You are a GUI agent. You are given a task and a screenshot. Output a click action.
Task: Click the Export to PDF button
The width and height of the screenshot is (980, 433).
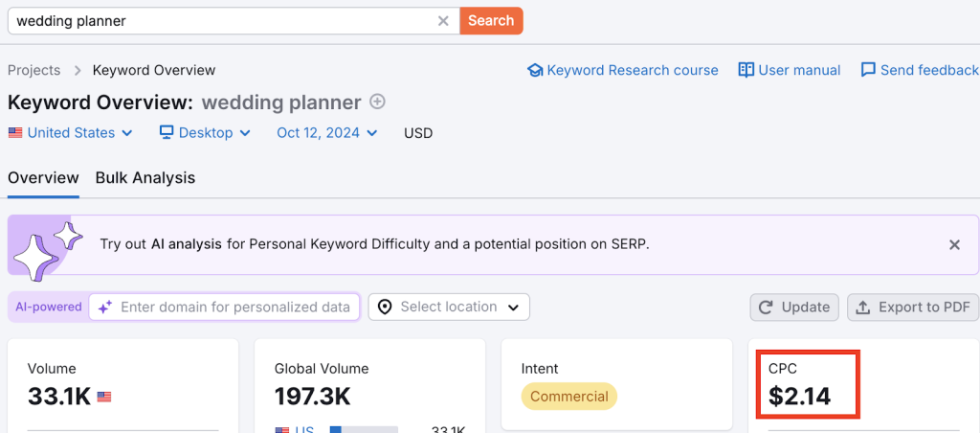pyautogui.click(x=913, y=308)
